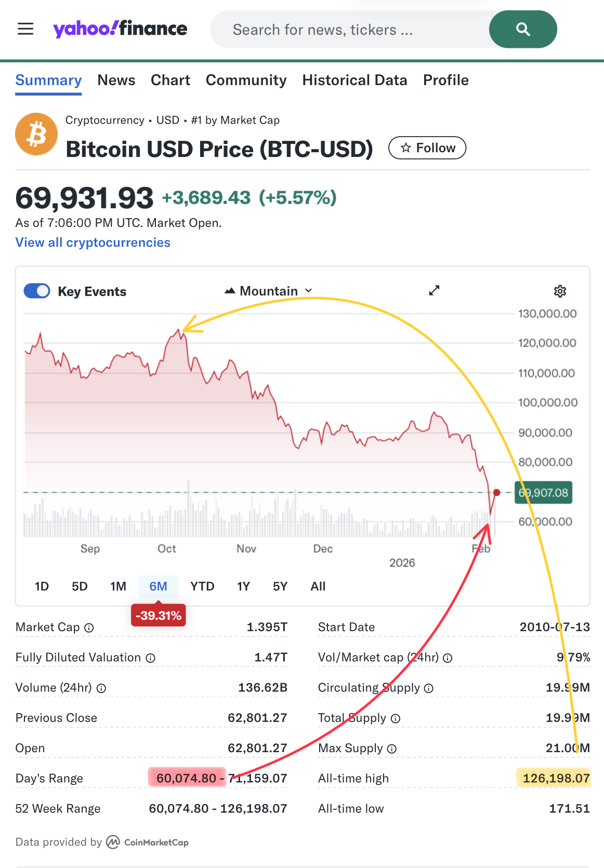The image size is (604, 868).
Task: Toggle the Key Events switch
Action: [37, 291]
